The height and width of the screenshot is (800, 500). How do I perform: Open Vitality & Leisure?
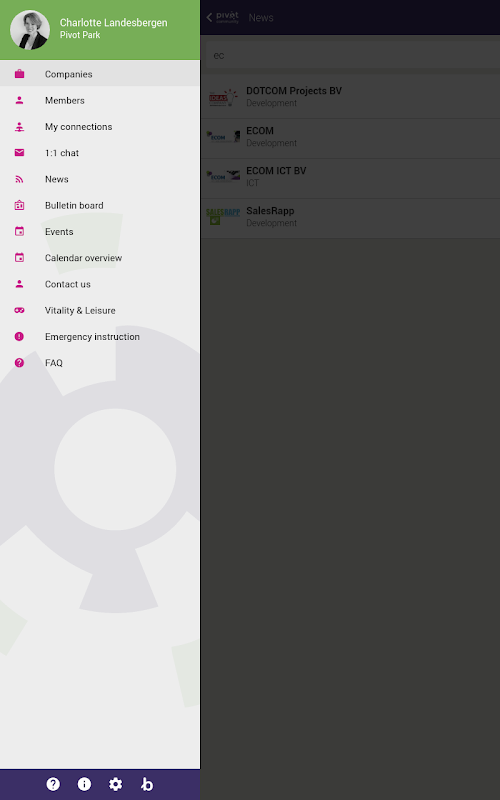click(x=100, y=311)
